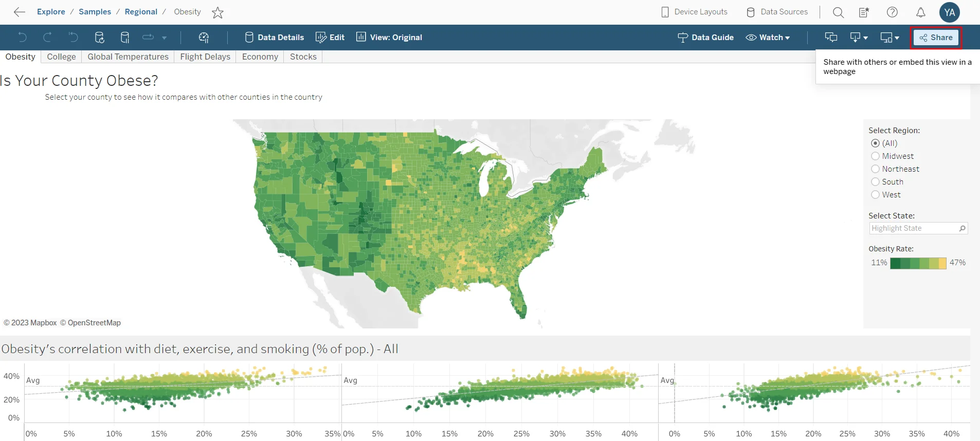The image size is (980, 441).
Task: Switch to the Obesity tab
Action: [x=21, y=57]
